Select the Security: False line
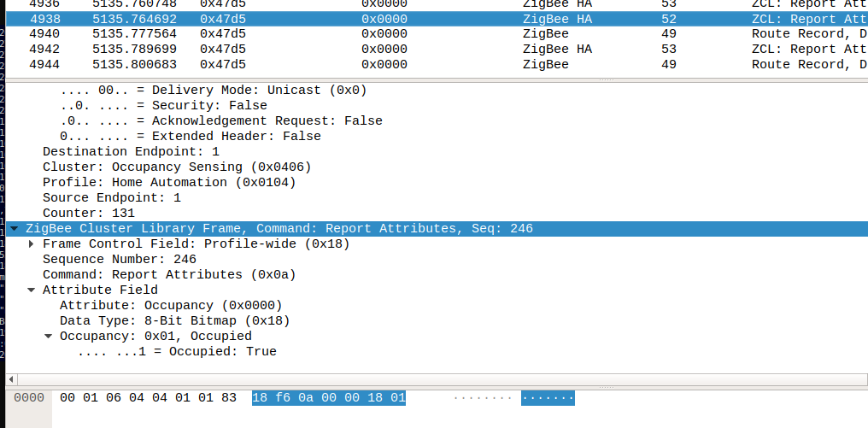The width and height of the screenshot is (868, 428). (x=163, y=105)
